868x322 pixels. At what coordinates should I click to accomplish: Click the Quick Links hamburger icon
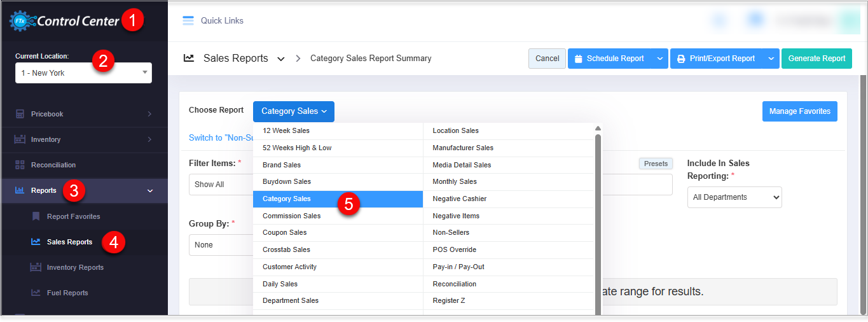click(x=188, y=20)
